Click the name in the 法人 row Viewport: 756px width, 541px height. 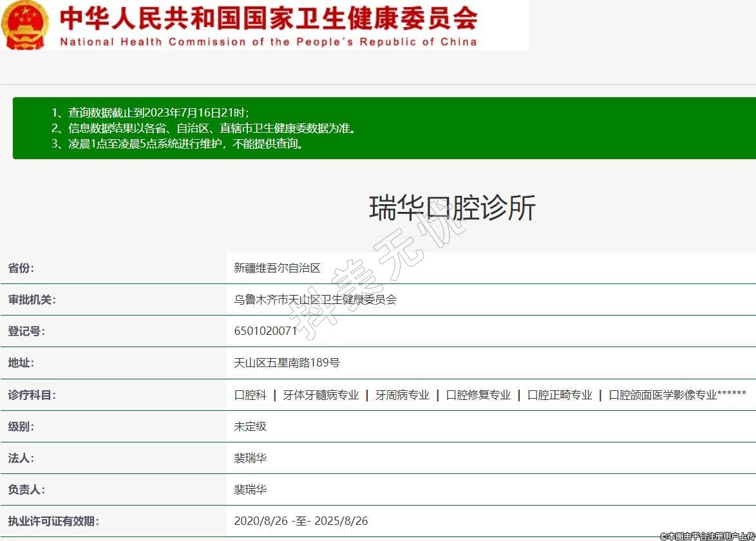[x=250, y=458]
